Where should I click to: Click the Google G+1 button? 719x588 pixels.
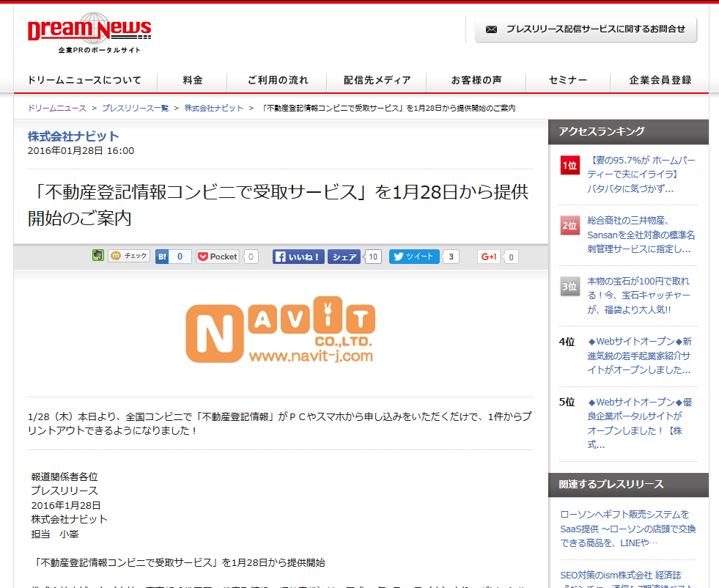(489, 257)
